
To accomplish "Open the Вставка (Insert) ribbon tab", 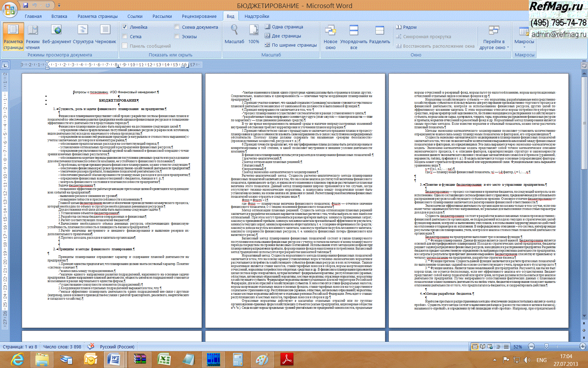I will point(59,16).
